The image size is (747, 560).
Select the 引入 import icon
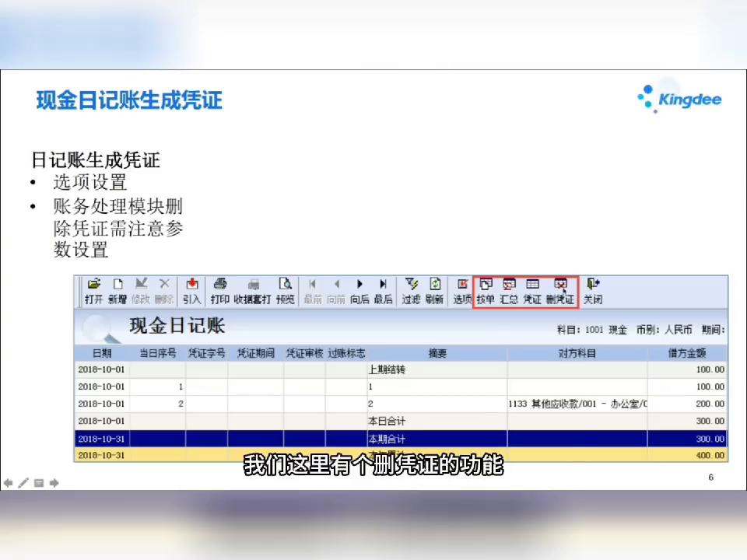[x=191, y=289]
